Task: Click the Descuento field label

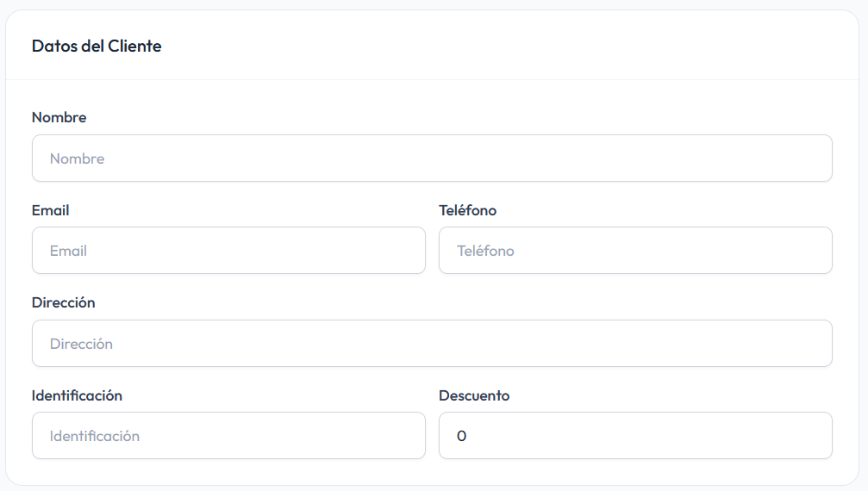Action: (474, 396)
